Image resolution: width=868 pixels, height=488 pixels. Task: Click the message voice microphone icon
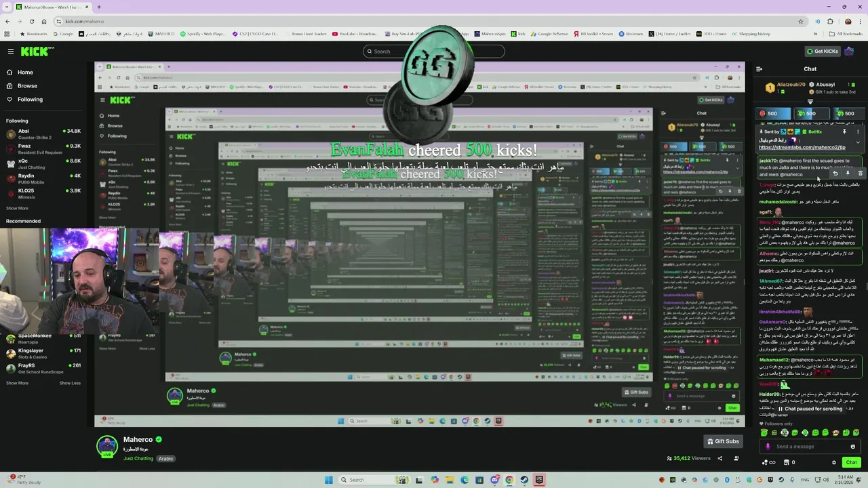coord(768,447)
